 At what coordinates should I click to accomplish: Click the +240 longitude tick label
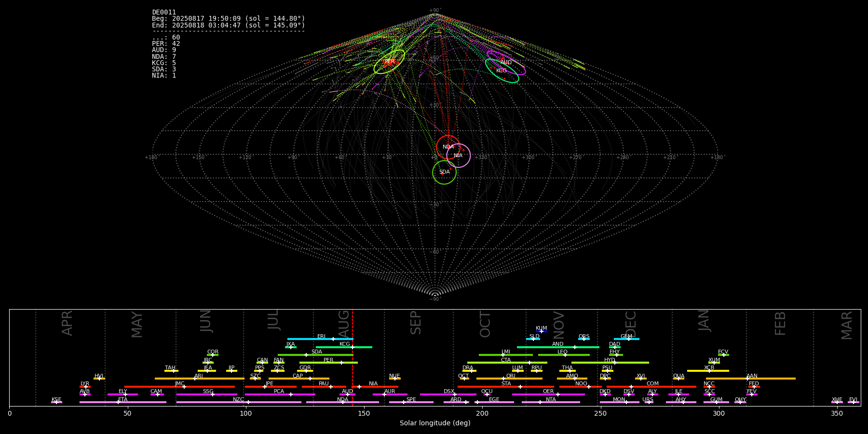point(623,157)
